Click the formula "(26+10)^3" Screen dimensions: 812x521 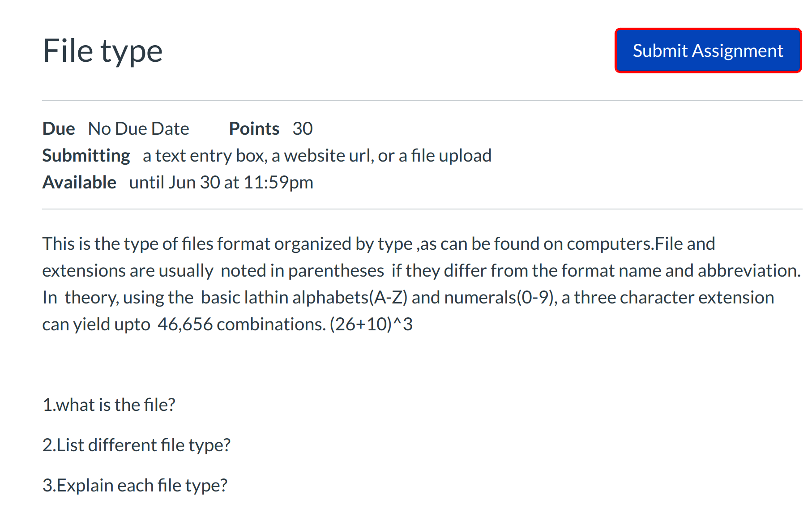pos(371,325)
